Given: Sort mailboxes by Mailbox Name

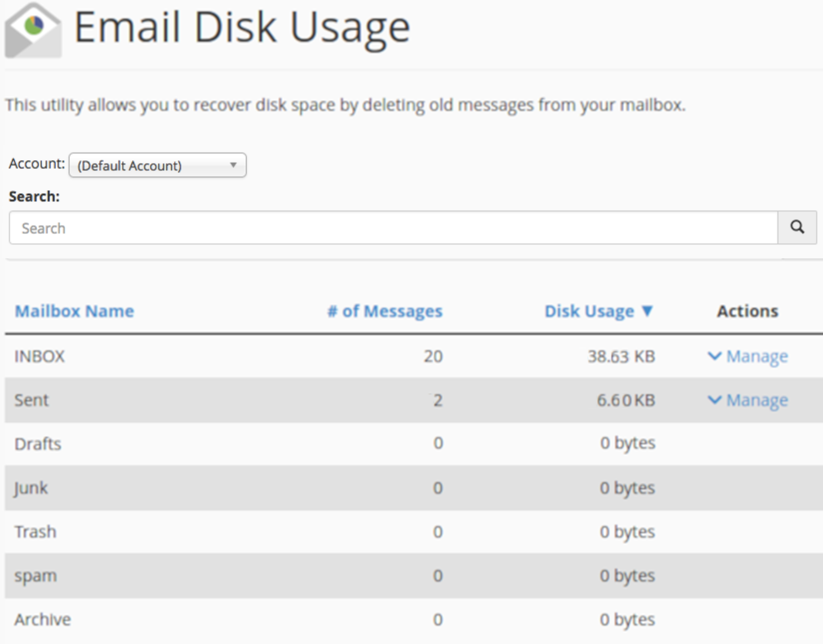Looking at the screenshot, I should coord(74,312).
